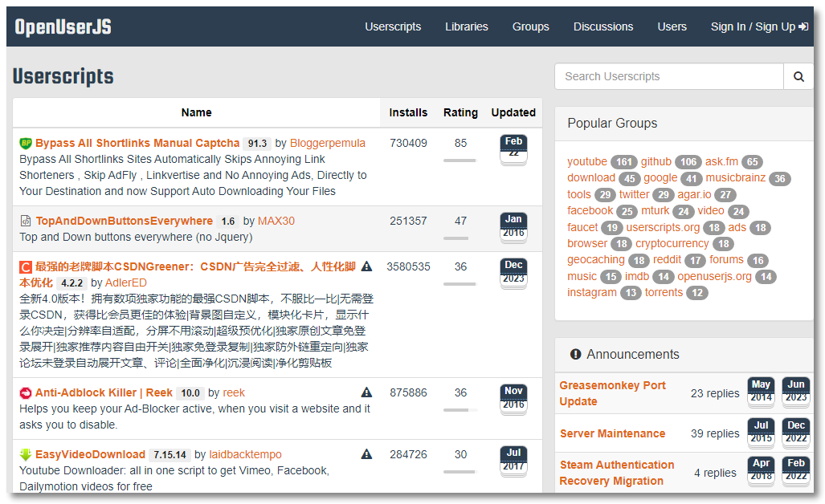Screen dimensions: 825x504
Task: Open the twitter group
Action: coord(634,194)
